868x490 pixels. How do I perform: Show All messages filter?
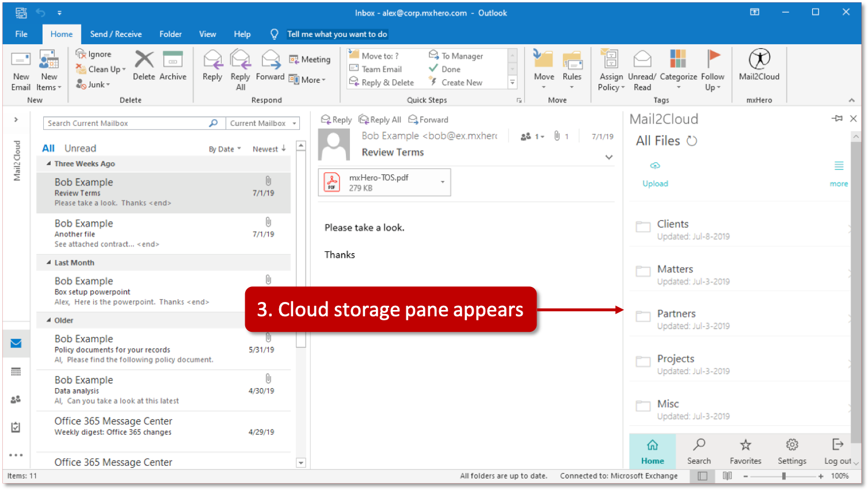[x=48, y=148]
